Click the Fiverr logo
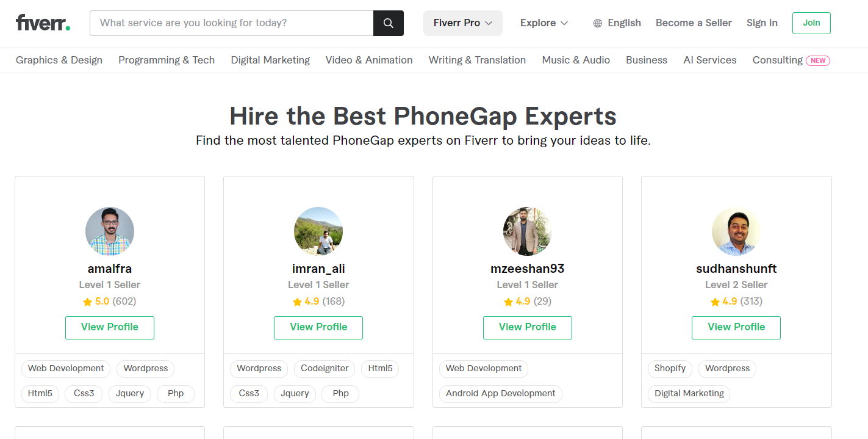 point(43,23)
